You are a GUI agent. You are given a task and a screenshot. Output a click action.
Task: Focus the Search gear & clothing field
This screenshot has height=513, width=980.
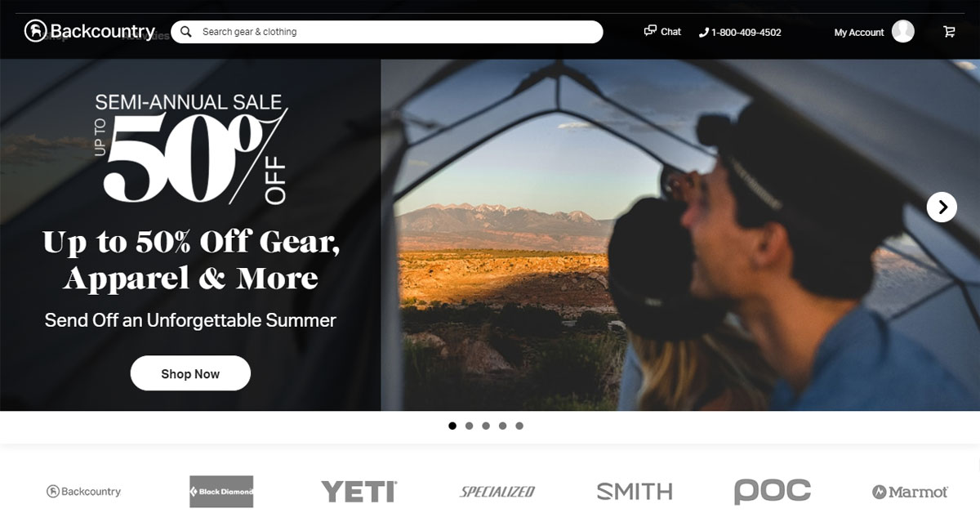tap(387, 32)
